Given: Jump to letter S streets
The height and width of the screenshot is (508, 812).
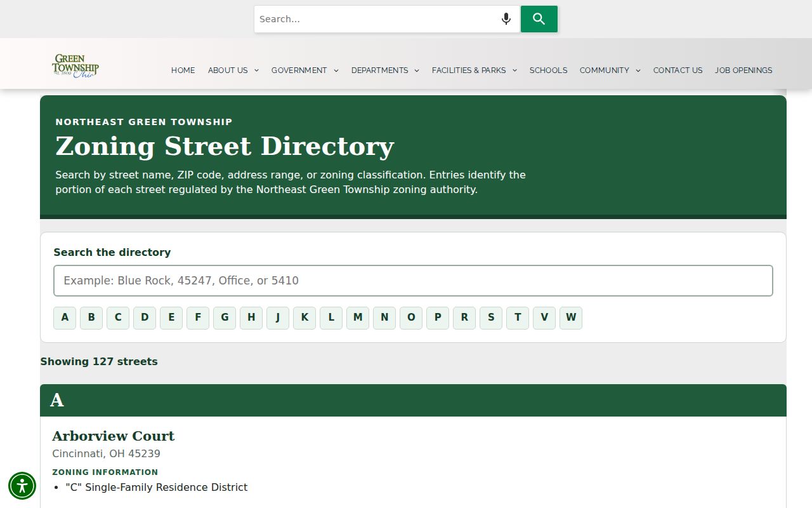Looking at the screenshot, I should [491, 318].
